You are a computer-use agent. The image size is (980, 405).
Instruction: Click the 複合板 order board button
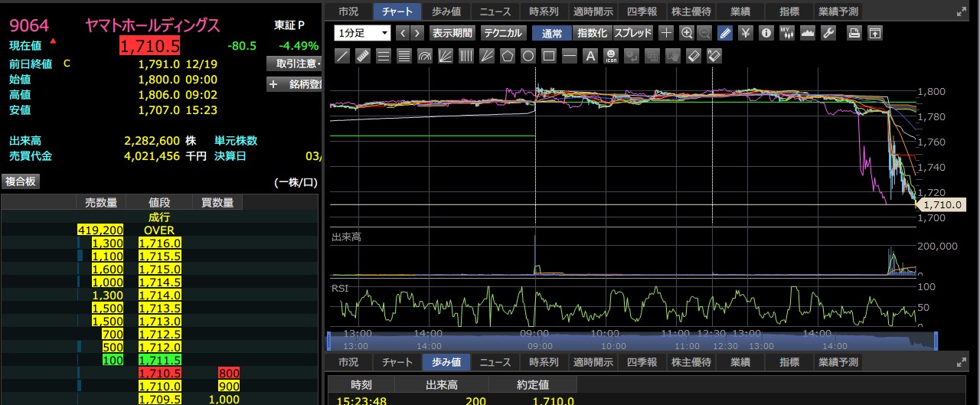(x=21, y=181)
